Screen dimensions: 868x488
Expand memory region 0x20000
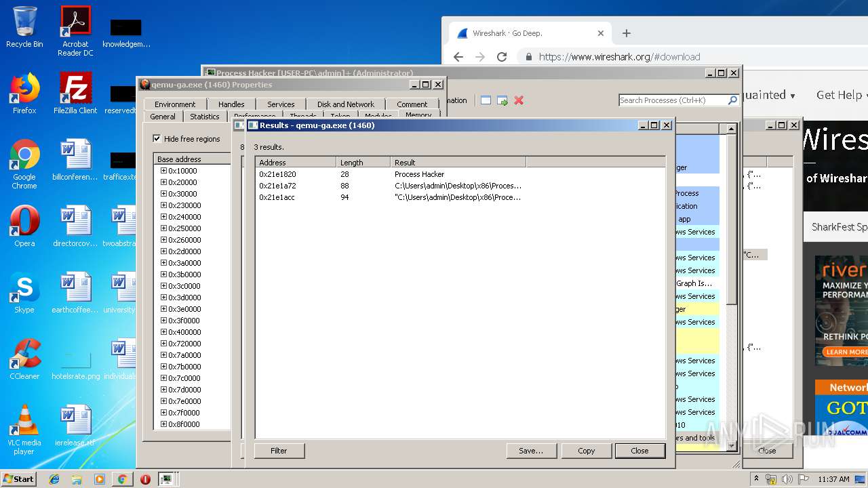(163, 182)
